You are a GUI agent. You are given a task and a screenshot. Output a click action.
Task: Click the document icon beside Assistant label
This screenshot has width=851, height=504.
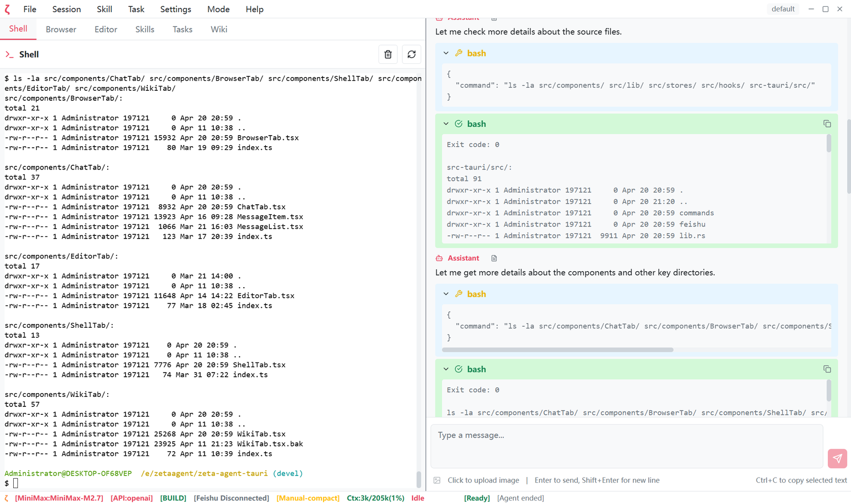pyautogui.click(x=494, y=258)
